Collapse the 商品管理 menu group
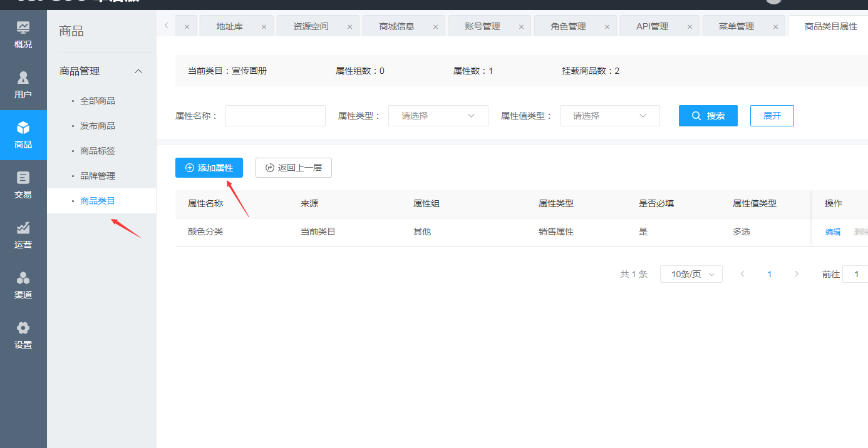868x448 pixels. click(x=139, y=71)
